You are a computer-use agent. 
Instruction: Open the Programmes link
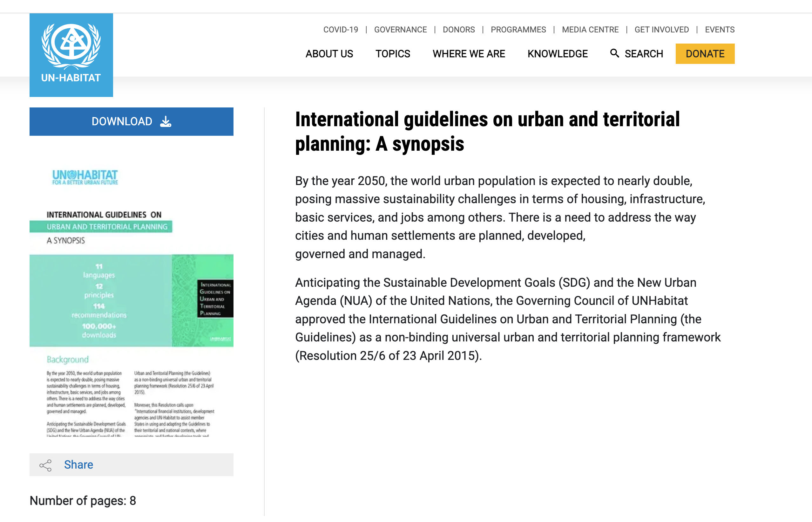click(x=518, y=30)
